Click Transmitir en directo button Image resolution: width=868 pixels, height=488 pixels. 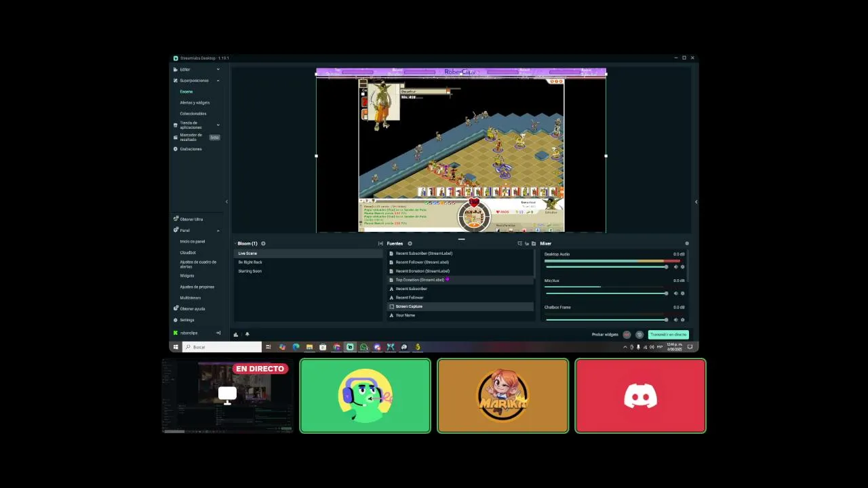[x=668, y=335]
